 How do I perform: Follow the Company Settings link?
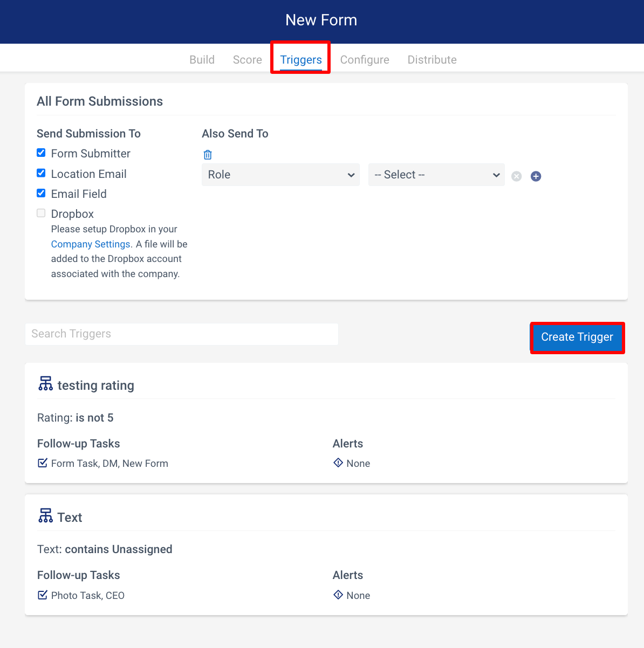[x=91, y=244]
